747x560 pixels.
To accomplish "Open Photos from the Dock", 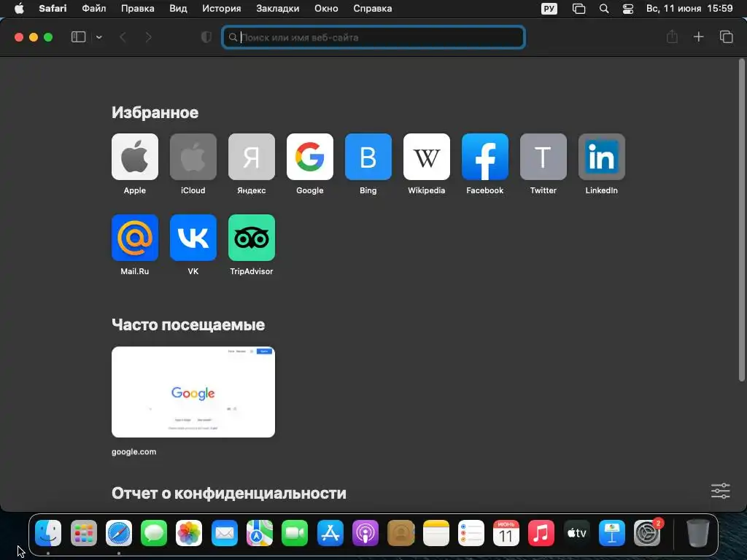I will pos(189,533).
